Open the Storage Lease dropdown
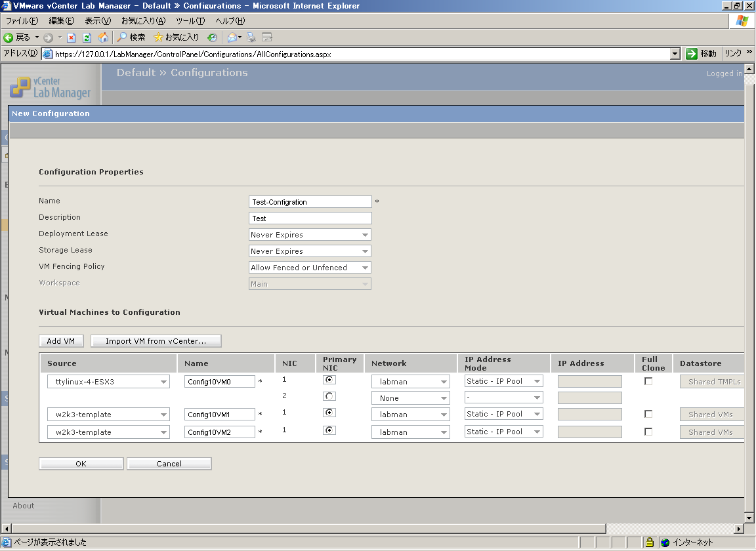Viewport: 756px width, 551px height. tap(310, 251)
